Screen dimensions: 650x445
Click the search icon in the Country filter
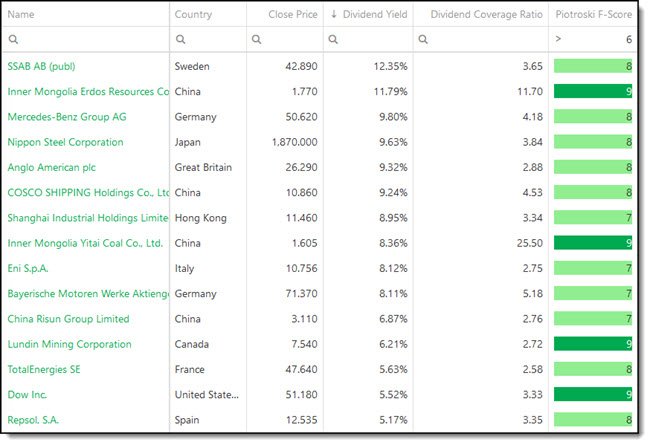pos(180,39)
